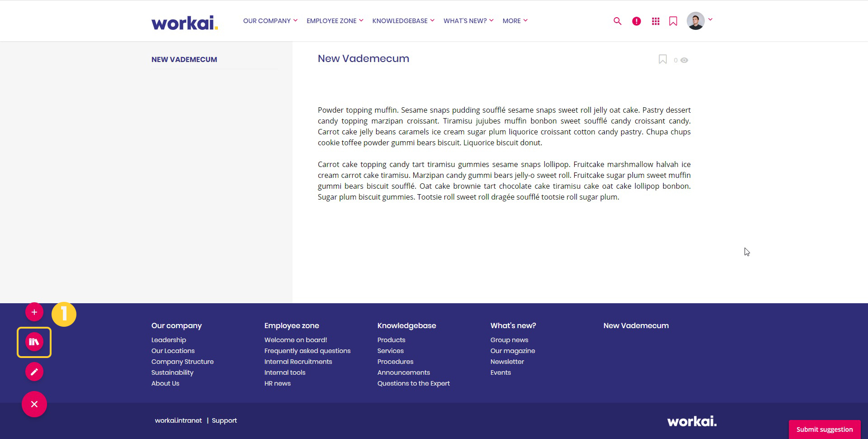Bookmark the New Vademecum page
This screenshot has width=868, height=439.
(663, 59)
